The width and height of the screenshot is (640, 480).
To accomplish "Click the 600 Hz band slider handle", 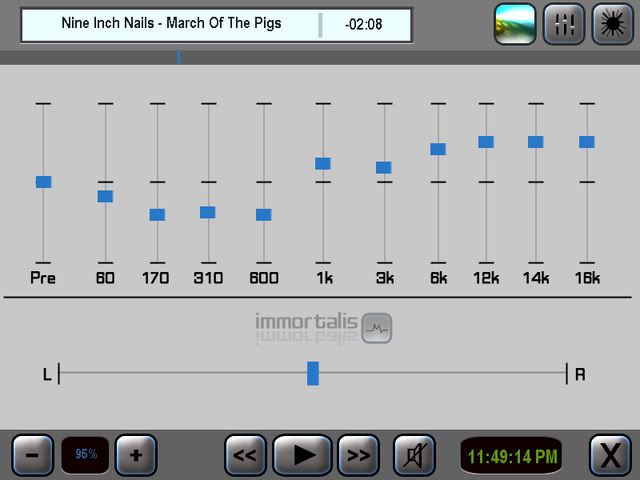I will pyautogui.click(x=264, y=215).
